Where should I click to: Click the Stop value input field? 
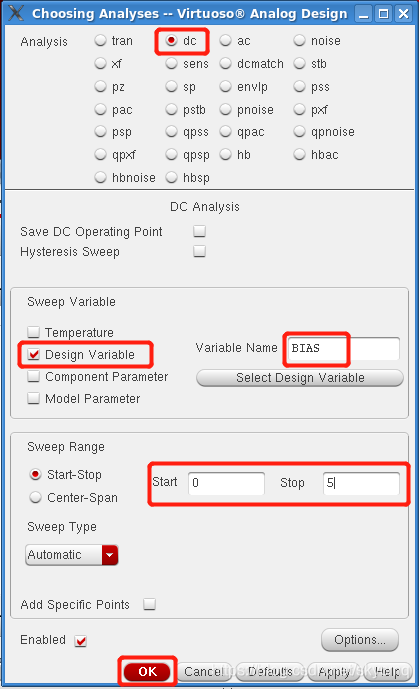tap(361, 483)
